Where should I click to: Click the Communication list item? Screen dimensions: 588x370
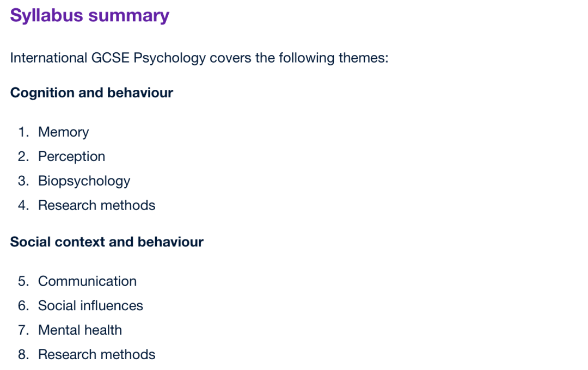87,281
